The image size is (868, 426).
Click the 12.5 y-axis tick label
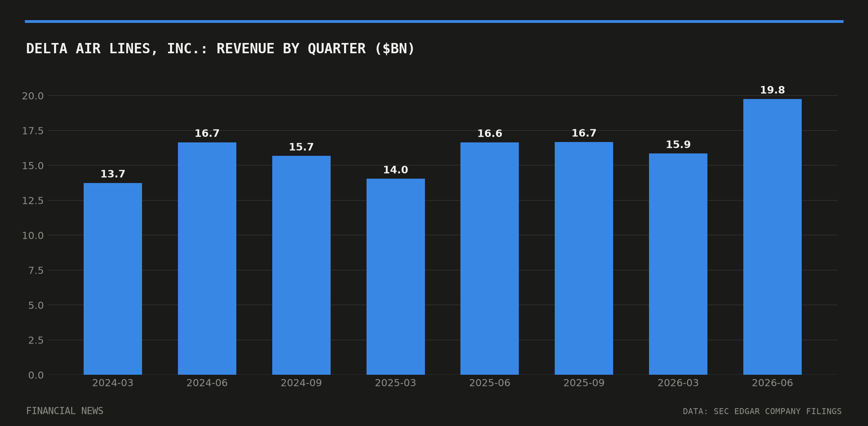click(x=33, y=201)
